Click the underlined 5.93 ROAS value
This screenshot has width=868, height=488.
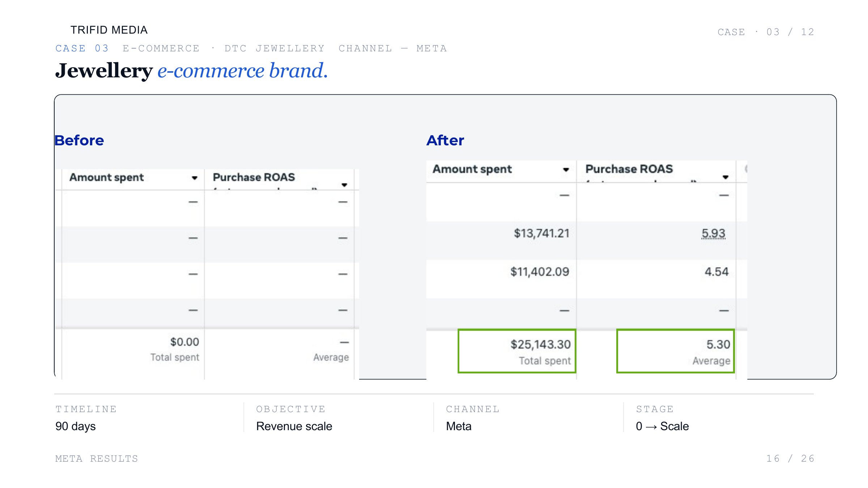(x=713, y=234)
